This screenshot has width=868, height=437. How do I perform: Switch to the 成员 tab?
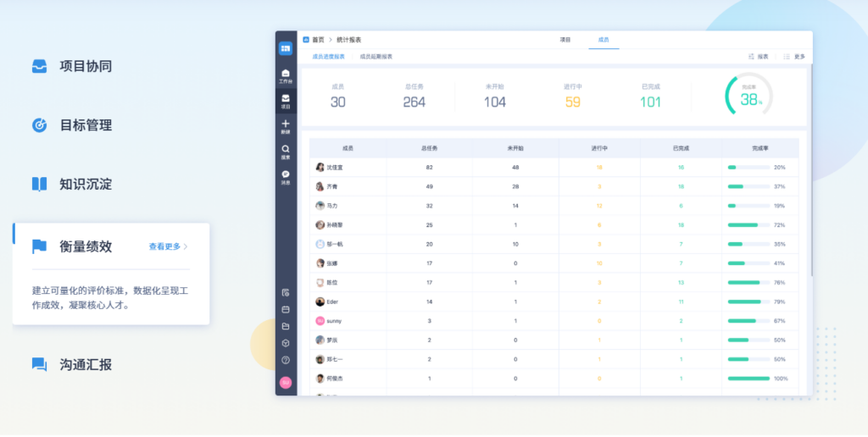(x=604, y=40)
